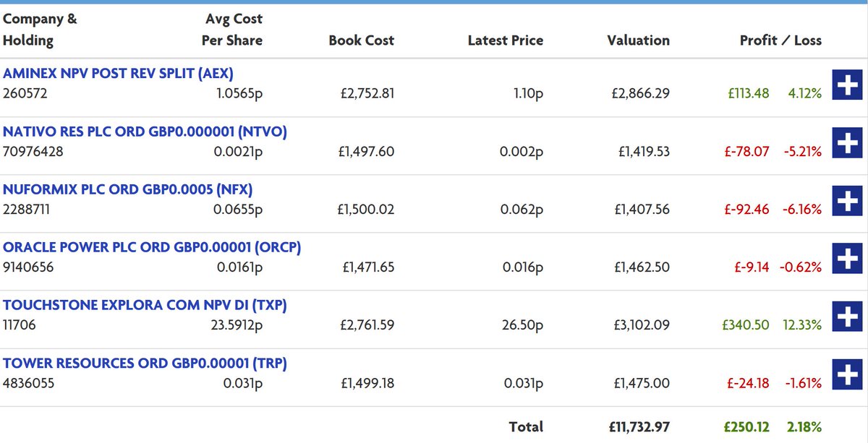The height and width of the screenshot is (443, 868).
Task: Expand the TOUCHSTONE EXPLORA row plus icon
Action: (847, 317)
